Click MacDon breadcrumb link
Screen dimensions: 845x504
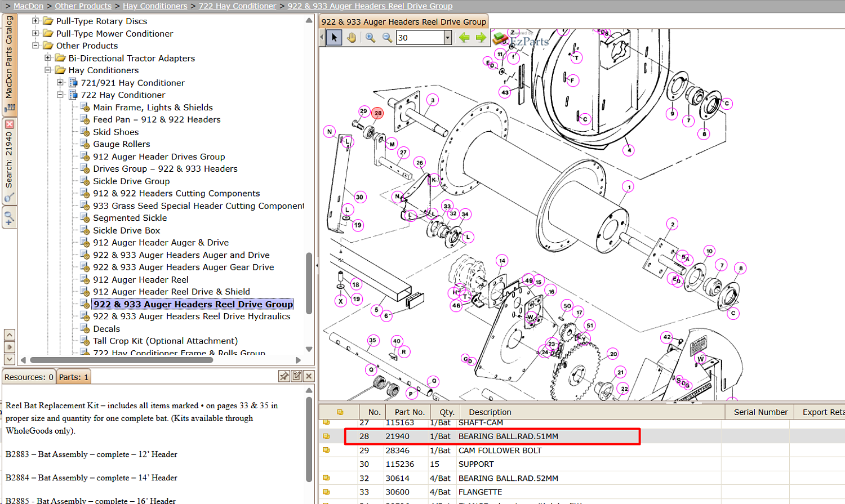(x=28, y=6)
